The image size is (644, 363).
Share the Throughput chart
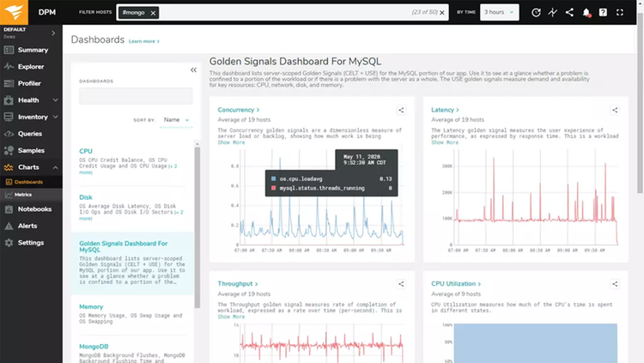(x=401, y=284)
